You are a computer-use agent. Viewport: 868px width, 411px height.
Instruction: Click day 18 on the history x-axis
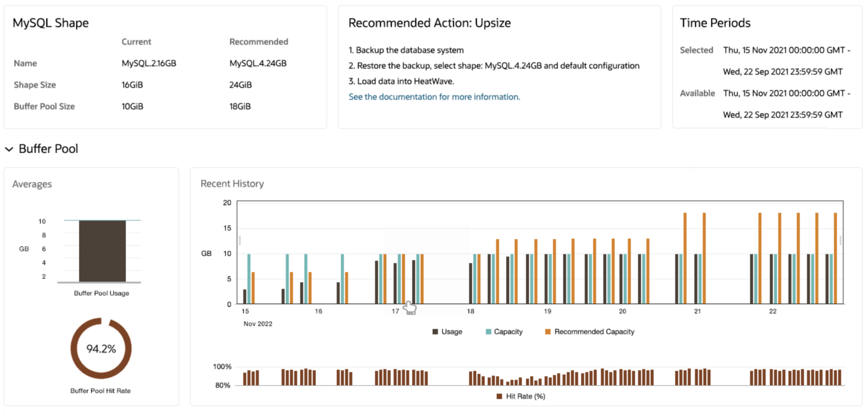click(x=471, y=311)
